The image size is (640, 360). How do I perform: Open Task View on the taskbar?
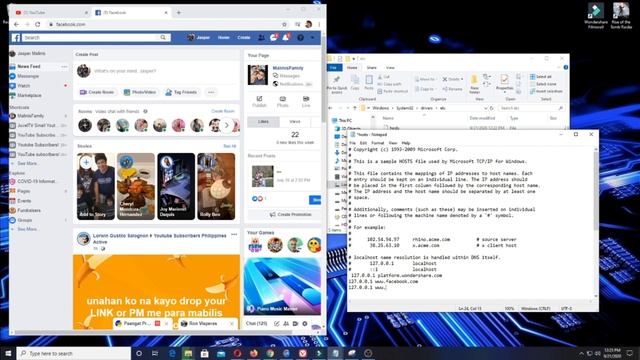click(155, 353)
